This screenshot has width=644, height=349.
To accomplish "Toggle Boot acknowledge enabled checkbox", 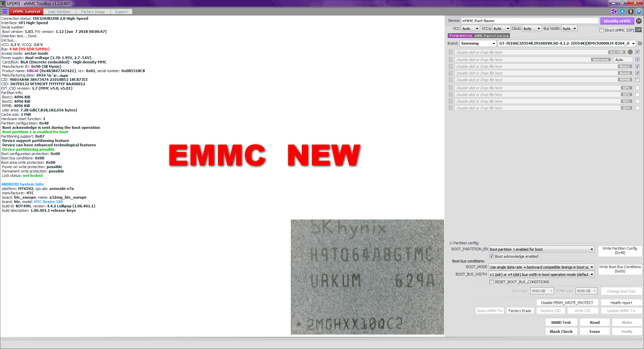I will [x=491, y=256].
